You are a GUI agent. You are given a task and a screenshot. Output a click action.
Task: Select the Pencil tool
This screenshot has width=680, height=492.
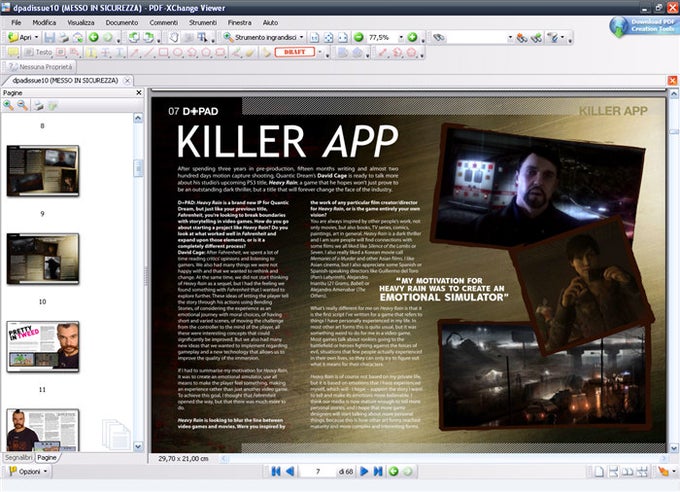click(235, 53)
